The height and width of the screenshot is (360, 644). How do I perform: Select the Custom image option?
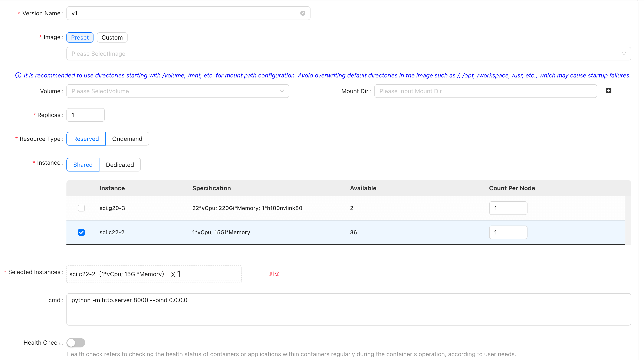[112, 37]
